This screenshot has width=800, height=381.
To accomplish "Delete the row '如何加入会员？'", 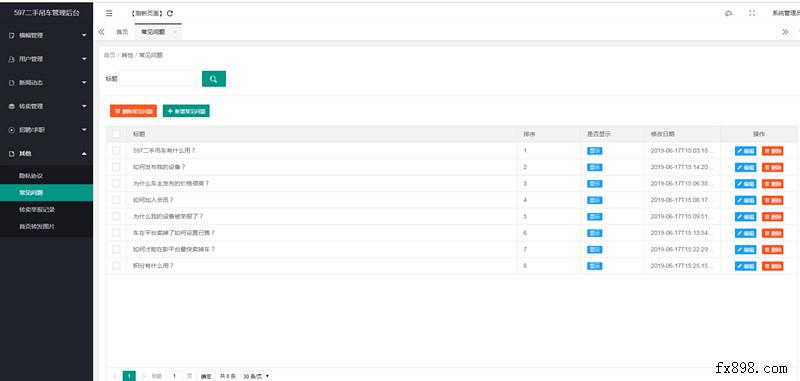I will click(x=772, y=200).
